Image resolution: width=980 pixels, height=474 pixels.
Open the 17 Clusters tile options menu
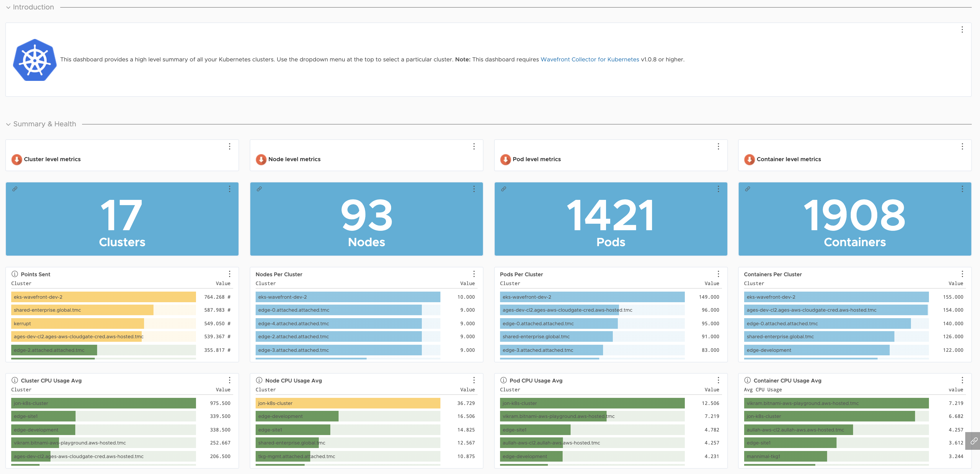pyautogui.click(x=229, y=189)
